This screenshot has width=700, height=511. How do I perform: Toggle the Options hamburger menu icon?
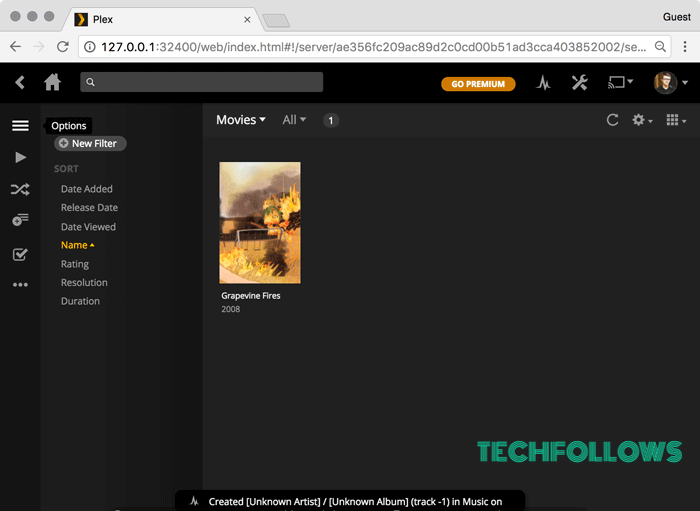coord(20,125)
